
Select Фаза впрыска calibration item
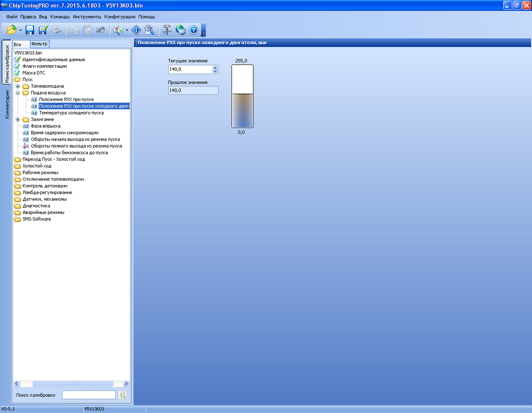click(46, 126)
